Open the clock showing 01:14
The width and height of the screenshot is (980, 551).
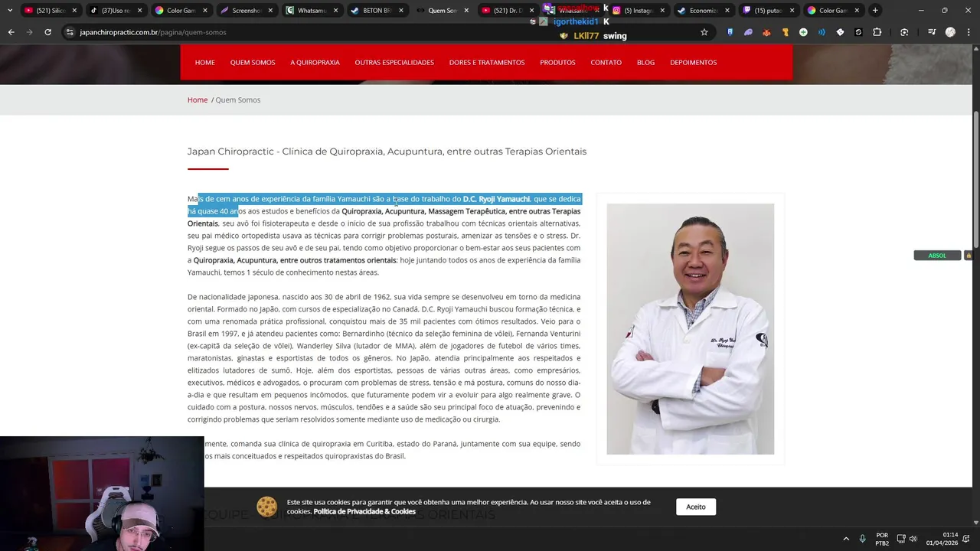[x=942, y=539]
